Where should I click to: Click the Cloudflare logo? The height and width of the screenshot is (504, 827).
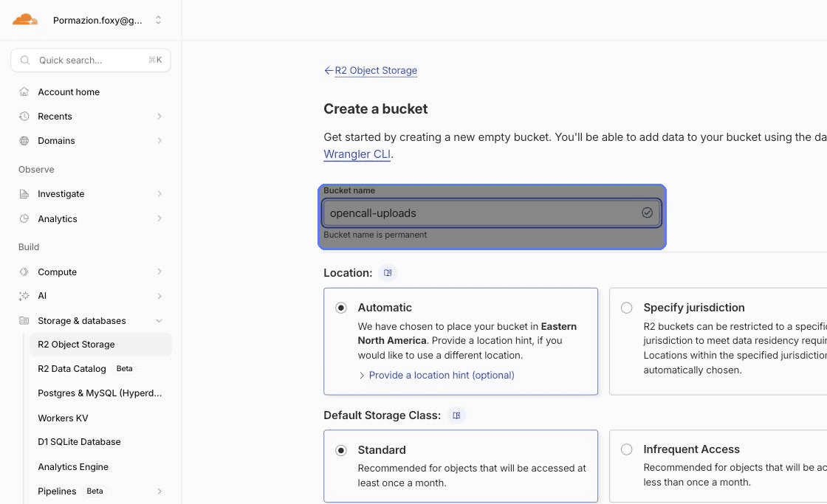(x=25, y=20)
